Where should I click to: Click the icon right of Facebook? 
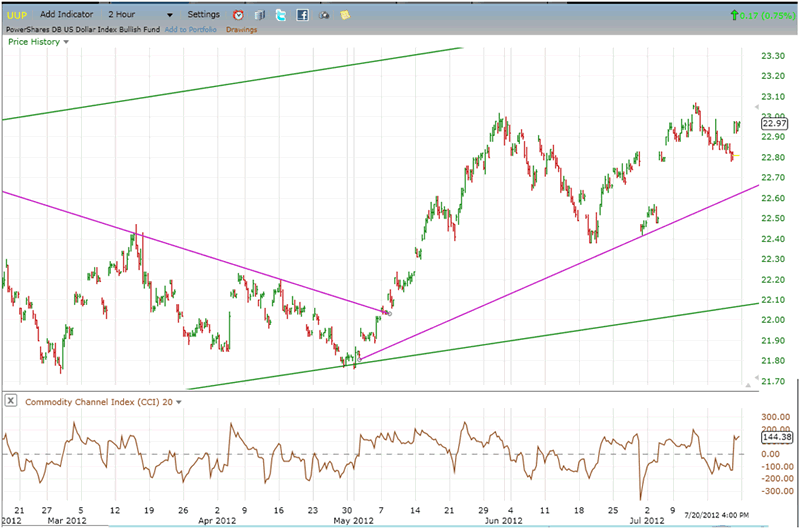(x=323, y=15)
